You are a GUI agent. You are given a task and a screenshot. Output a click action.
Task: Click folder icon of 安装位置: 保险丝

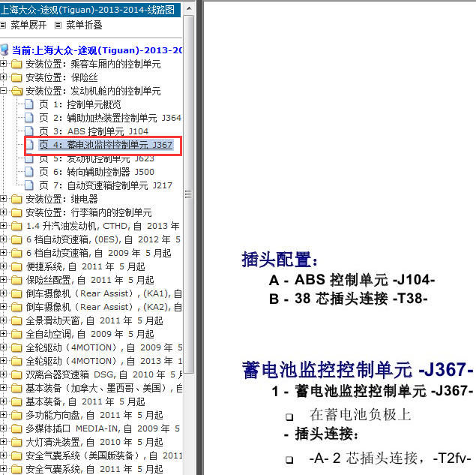(x=16, y=77)
